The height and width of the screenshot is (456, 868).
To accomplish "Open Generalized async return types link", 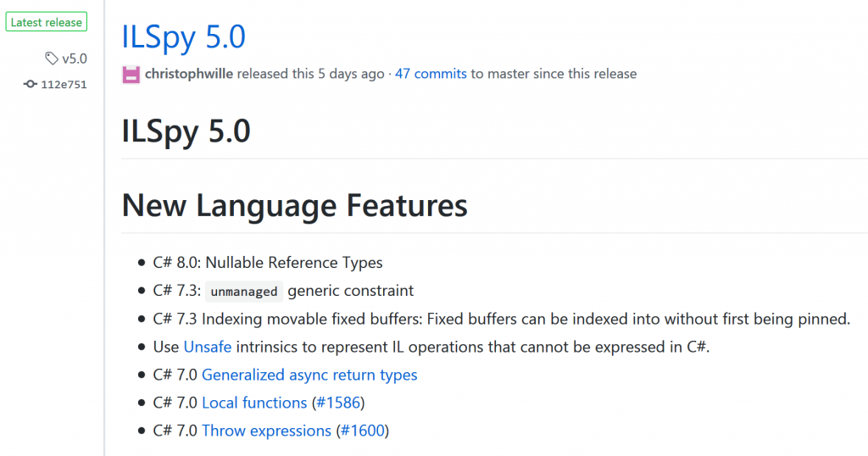I will [x=309, y=375].
